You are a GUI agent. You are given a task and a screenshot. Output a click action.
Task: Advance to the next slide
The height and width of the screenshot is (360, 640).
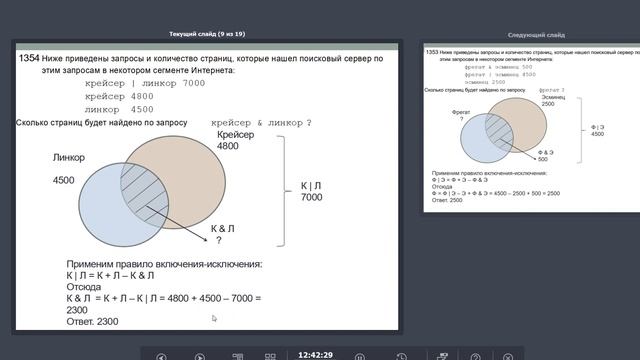(x=200, y=357)
